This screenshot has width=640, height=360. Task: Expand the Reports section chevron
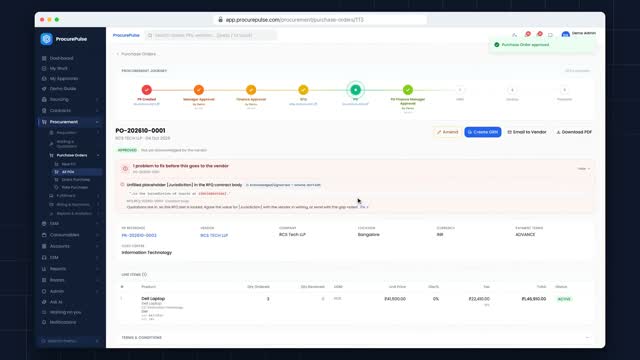click(x=97, y=269)
